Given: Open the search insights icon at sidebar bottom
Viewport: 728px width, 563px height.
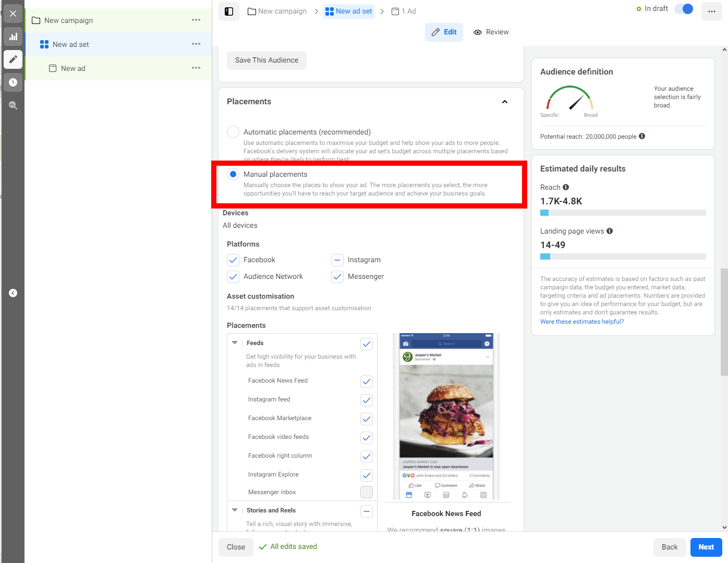Looking at the screenshot, I should pos(13,105).
